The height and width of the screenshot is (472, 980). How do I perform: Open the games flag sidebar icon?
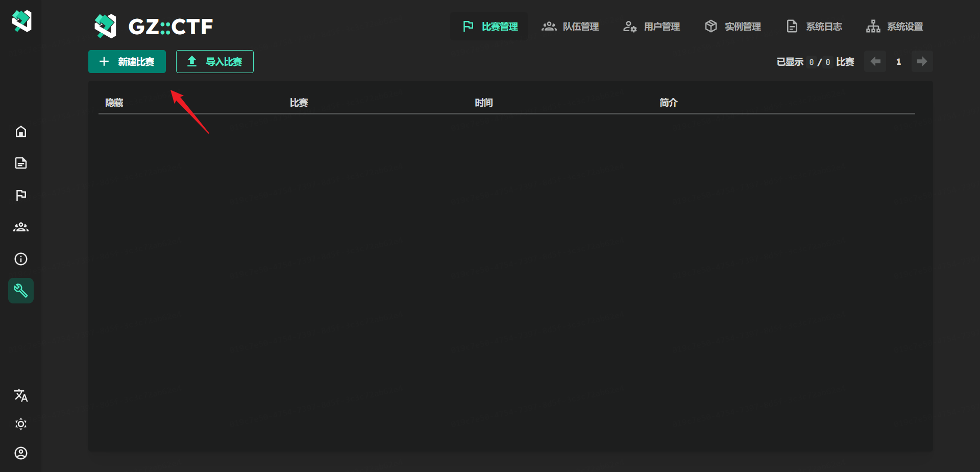pyautogui.click(x=21, y=195)
